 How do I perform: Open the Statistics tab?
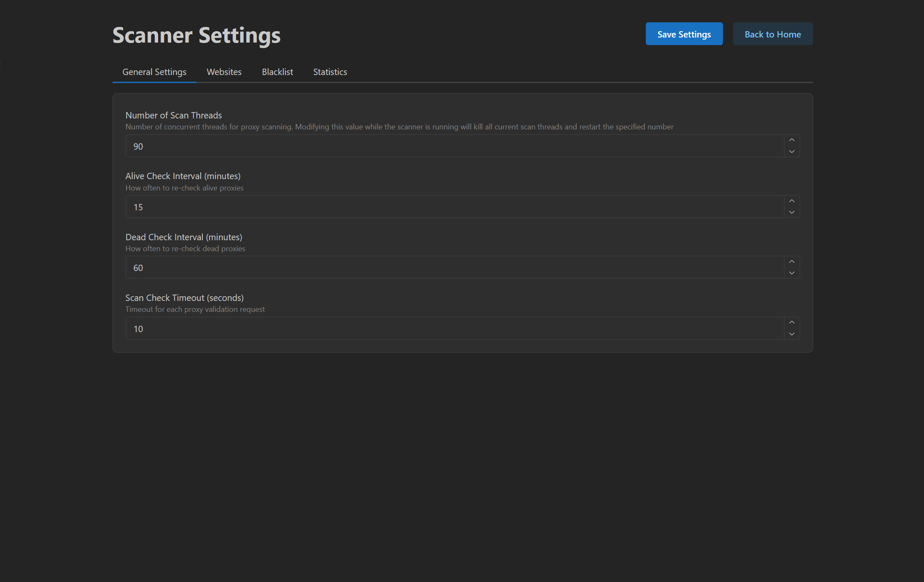(330, 72)
